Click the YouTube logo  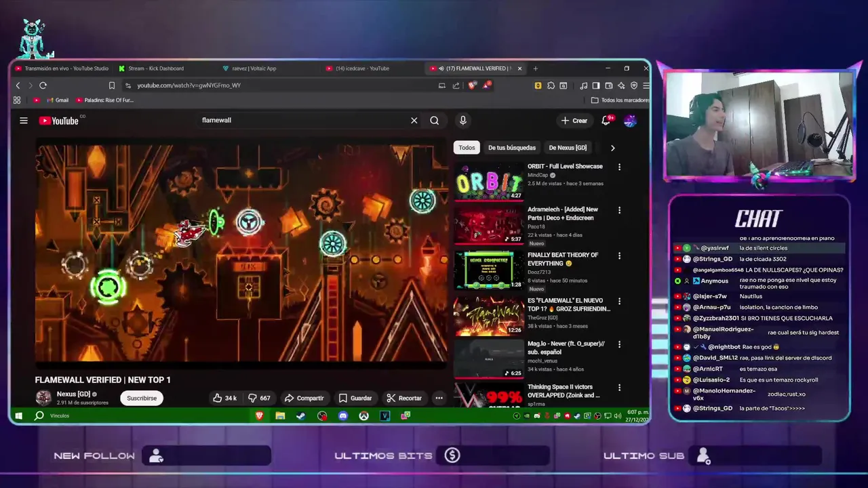click(58, 121)
